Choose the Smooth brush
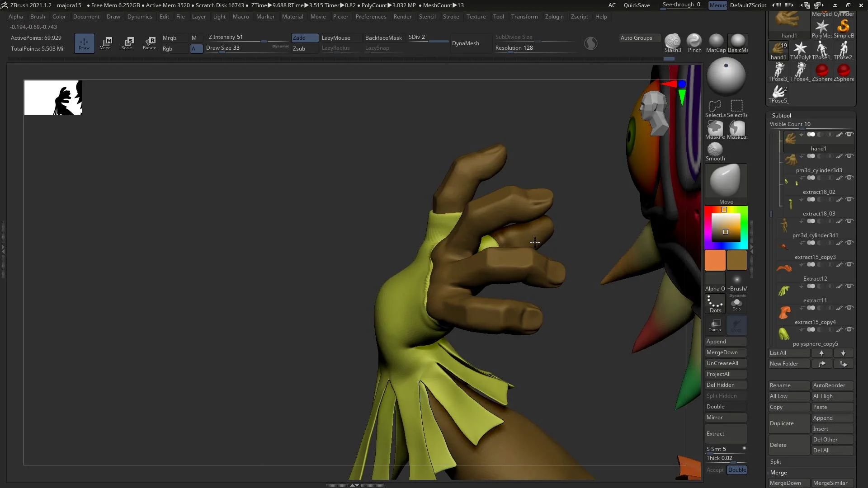This screenshot has height=488, width=868. click(714, 149)
